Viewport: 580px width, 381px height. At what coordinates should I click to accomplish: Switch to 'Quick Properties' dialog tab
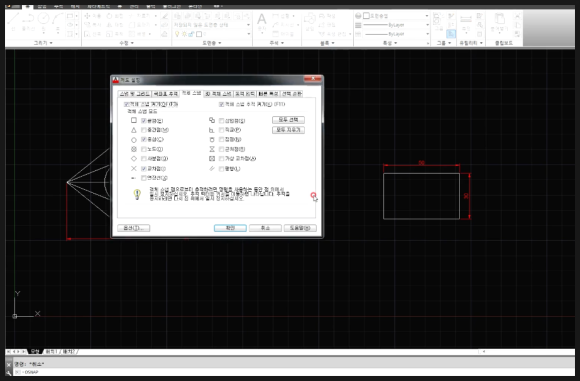pyautogui.click(x=268, y=94)
